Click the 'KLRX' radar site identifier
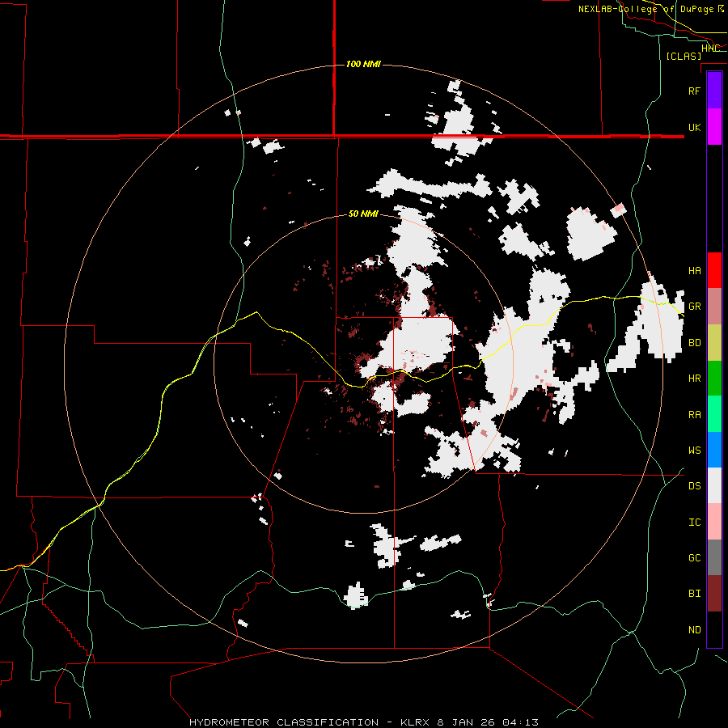Screen dimensions: 728x728 point(416,722)
